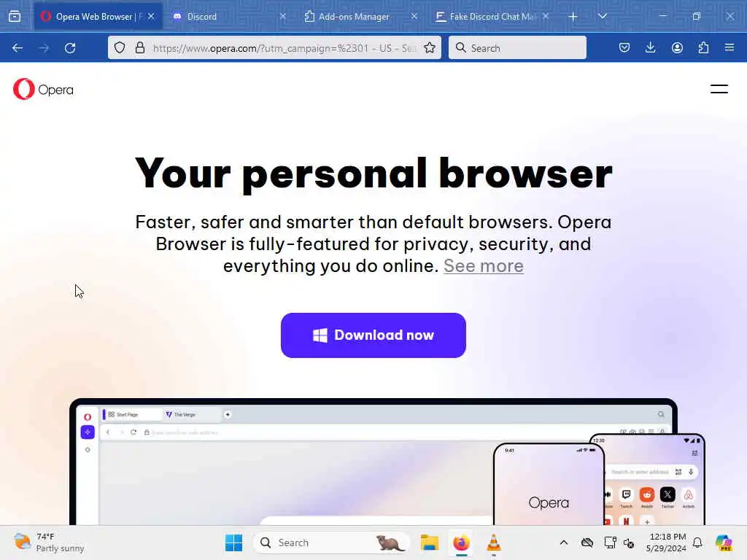
Task: Switch to the Fake Discord Chat Maker tab
Action: pyautogui.click(x=492, y=16)
